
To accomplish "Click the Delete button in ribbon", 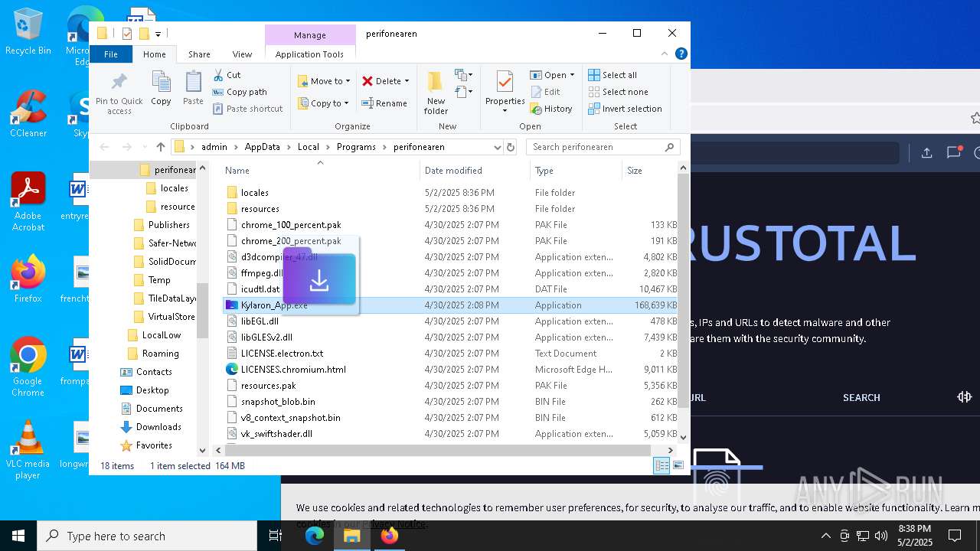I will (x=381, y=81).
